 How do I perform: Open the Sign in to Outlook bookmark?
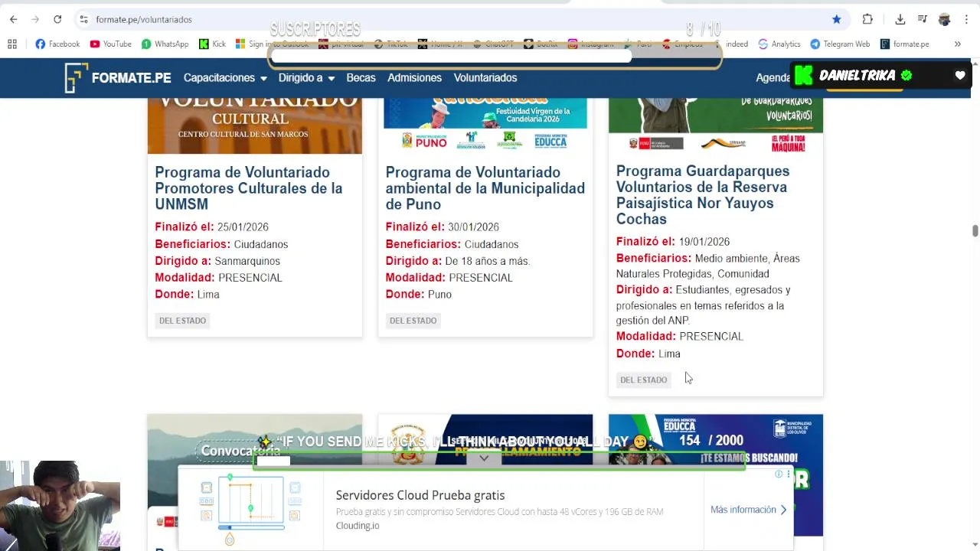(273, 44)
